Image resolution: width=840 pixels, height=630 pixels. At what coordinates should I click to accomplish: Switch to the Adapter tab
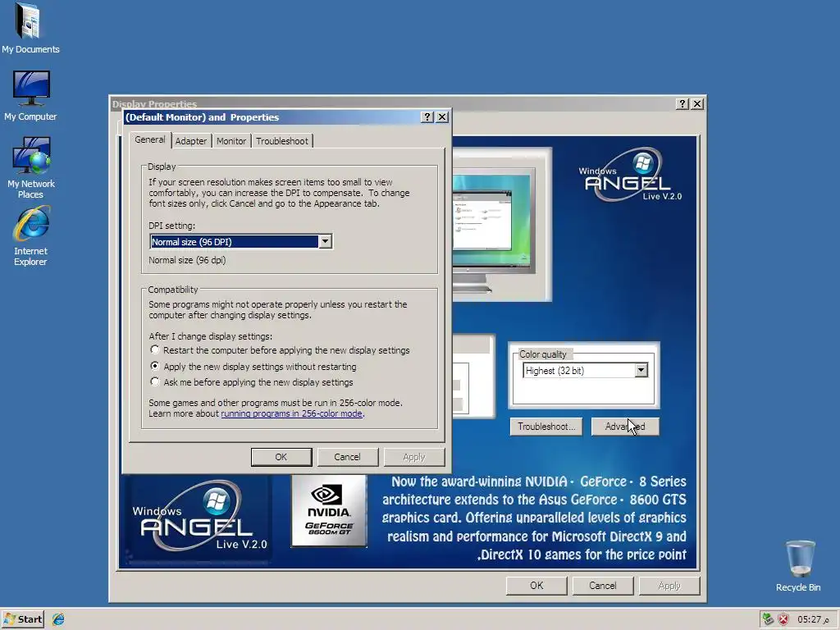click(x=191, y=141)
